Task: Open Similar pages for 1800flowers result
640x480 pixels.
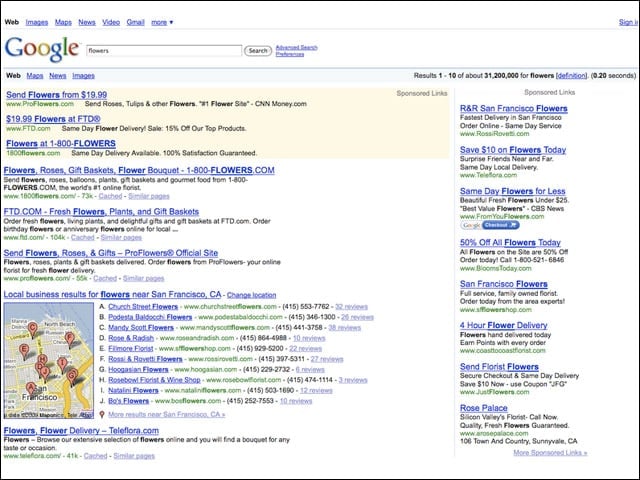Action: pyautogui.click(x=149, y=196)
